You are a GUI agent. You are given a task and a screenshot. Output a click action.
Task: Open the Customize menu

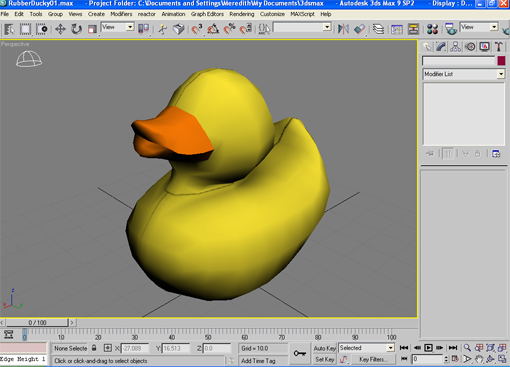pyautogui.click(x=272, y=14)
